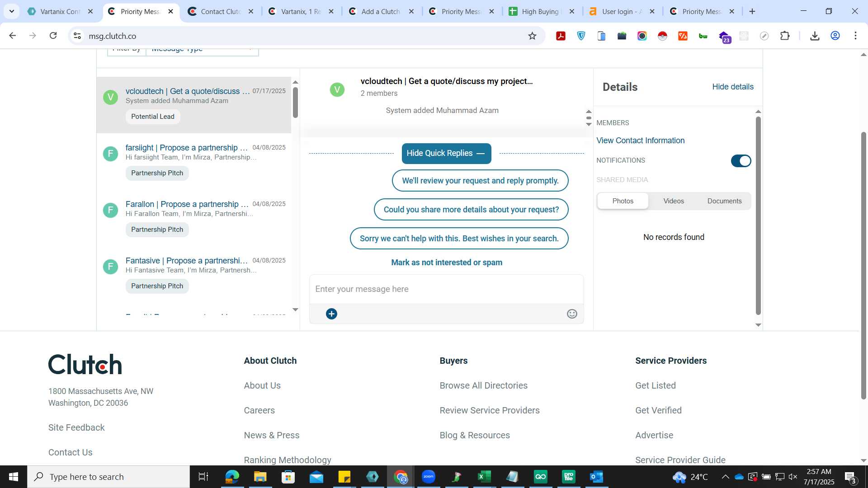The width and height of the screenshot is (868, 488).
Task: Open the About Us footer link
Action: (x=262, y=385)
